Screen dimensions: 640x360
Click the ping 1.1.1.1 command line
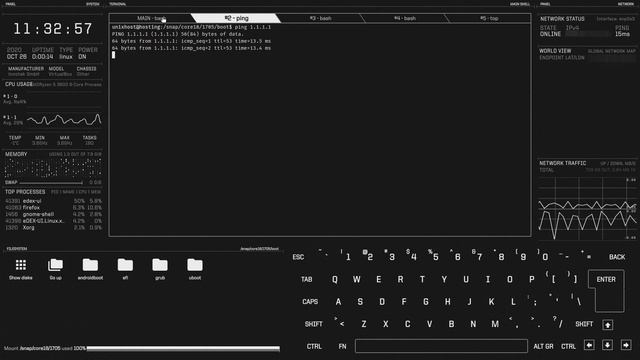(x=192, y=27)
